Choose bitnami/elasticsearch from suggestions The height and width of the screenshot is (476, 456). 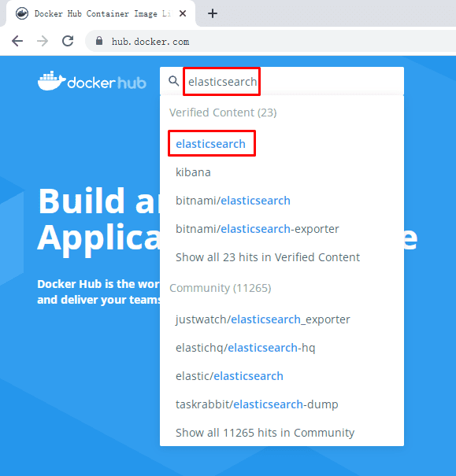(233, 201)
